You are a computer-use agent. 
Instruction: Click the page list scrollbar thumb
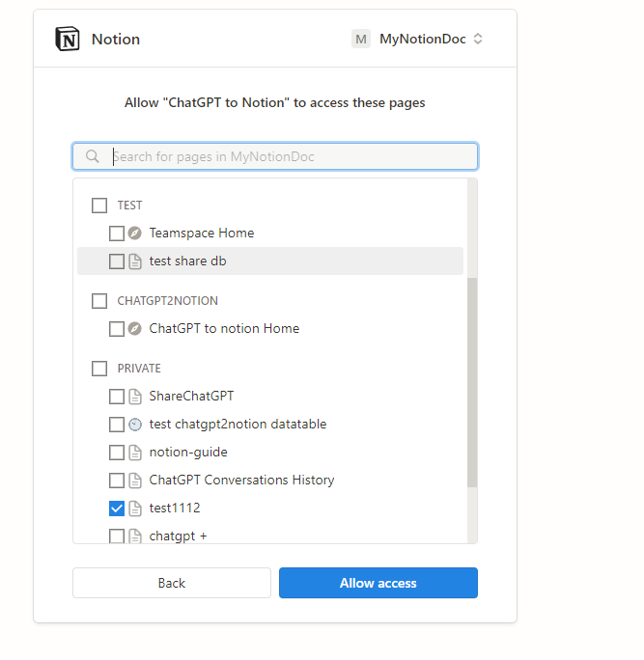pos(472,382)
